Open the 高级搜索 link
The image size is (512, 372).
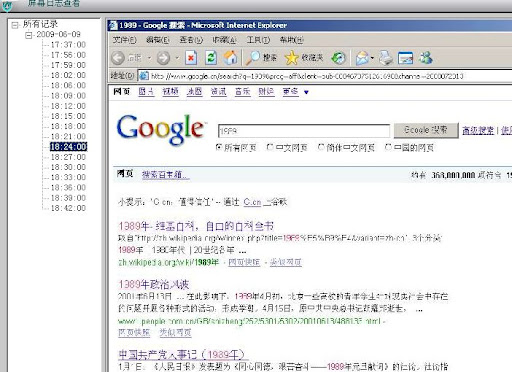[478, 131]
